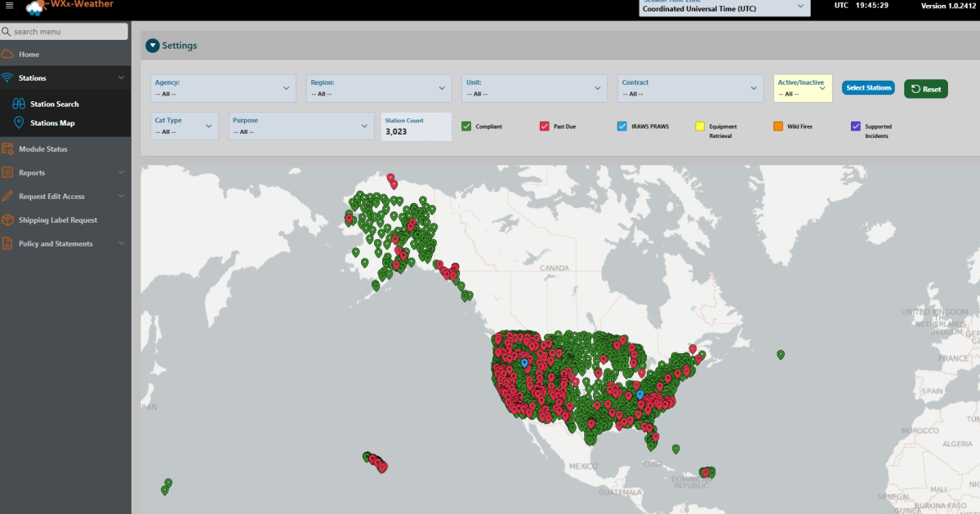Collapse the Stations menu chevron
The height and width of the screenshot is (514, 980).
point(121,78)
